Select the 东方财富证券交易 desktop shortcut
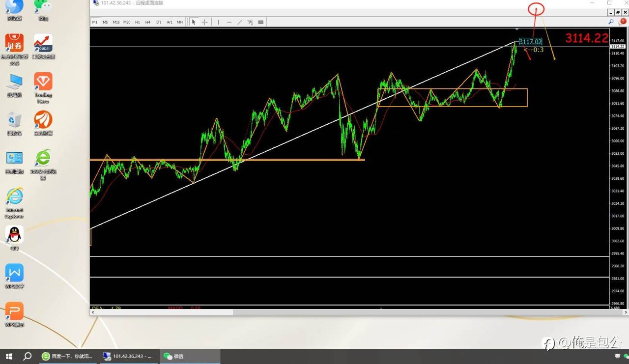The width and height of the screenshot is (629, 364). 14,49
